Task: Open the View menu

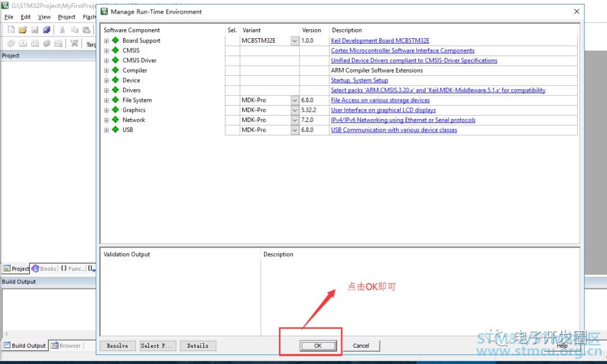Action: coord(44,17)
